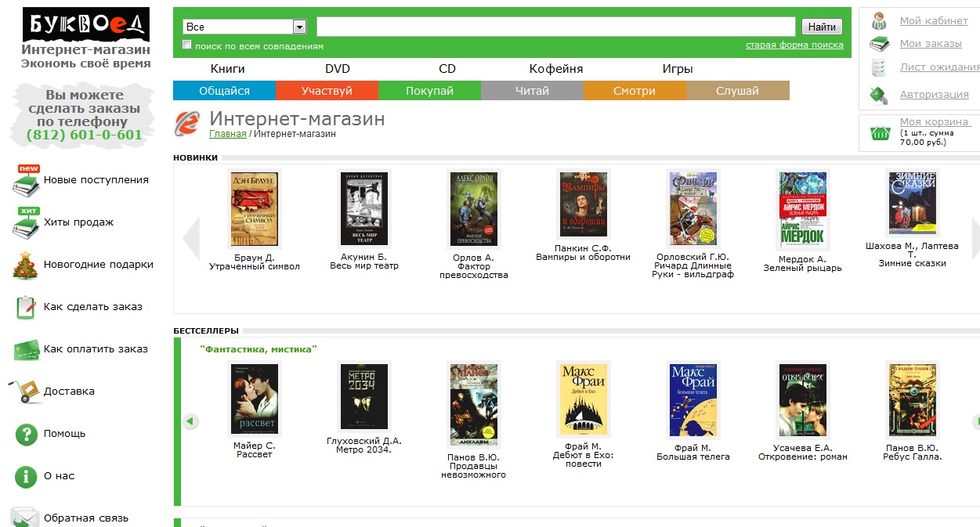Viewport: 980px width, 527px height.
Task: Click phone number (812) 601-0-601
Action: 85,135
